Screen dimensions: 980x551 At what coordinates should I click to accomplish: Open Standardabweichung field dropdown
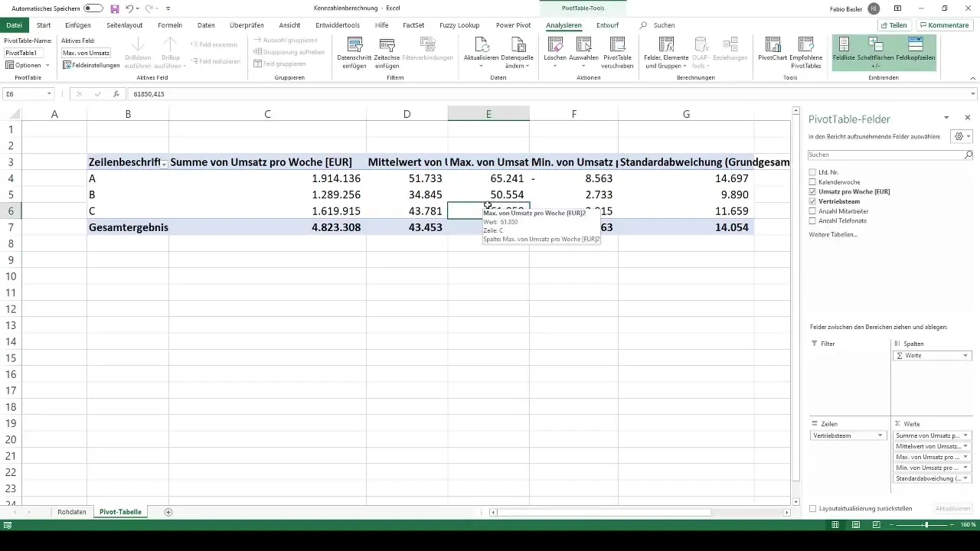[x=965, y=478]
